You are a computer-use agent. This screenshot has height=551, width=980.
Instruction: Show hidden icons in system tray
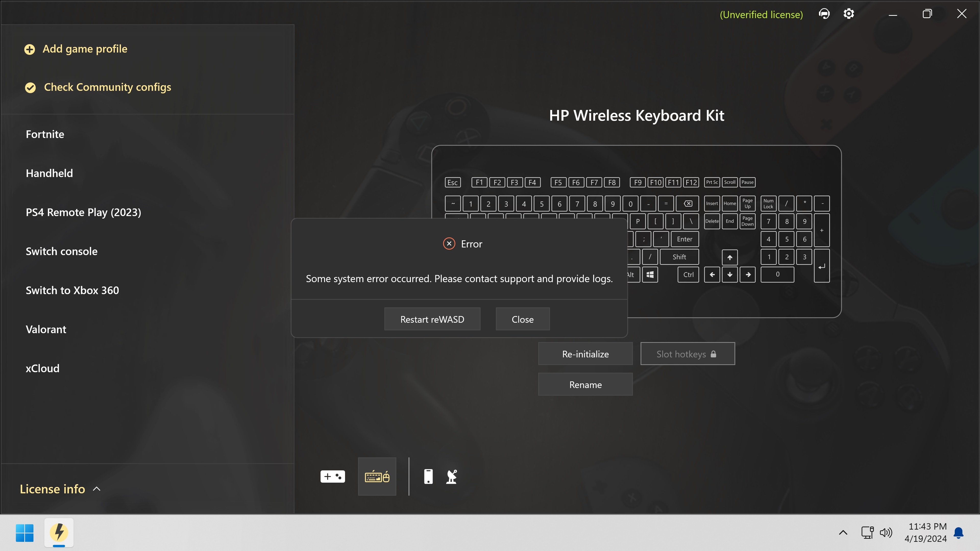point(843,532)
